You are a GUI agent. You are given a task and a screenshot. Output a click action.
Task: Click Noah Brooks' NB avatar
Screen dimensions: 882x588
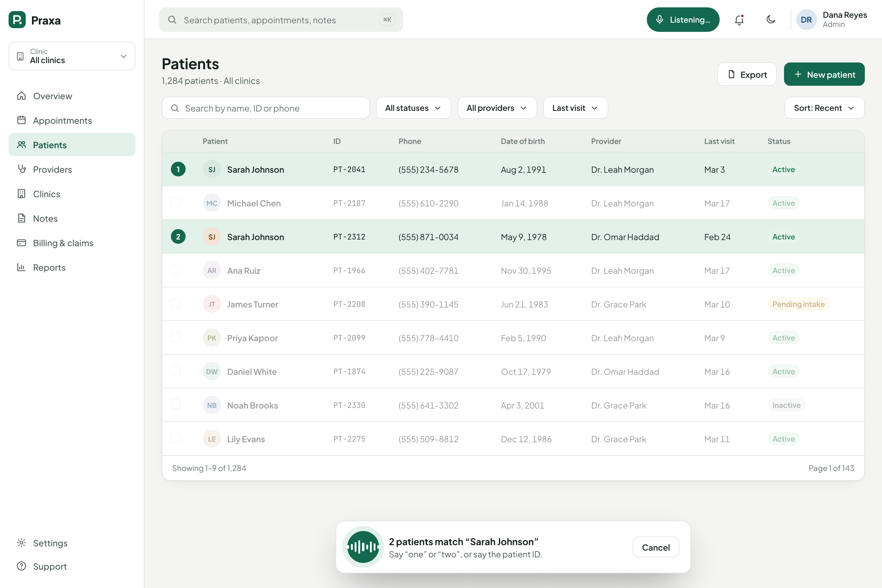(x=212, y=405)
